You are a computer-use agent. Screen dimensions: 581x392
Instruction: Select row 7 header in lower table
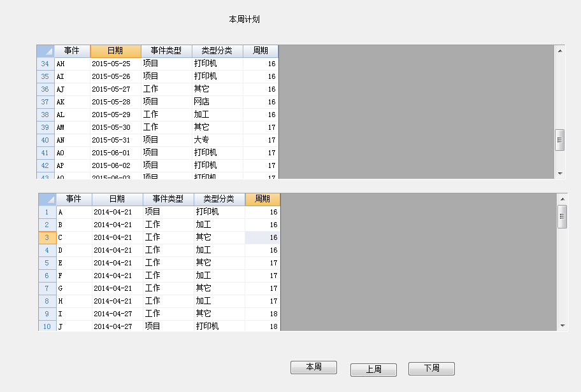[x=47, y=288]
